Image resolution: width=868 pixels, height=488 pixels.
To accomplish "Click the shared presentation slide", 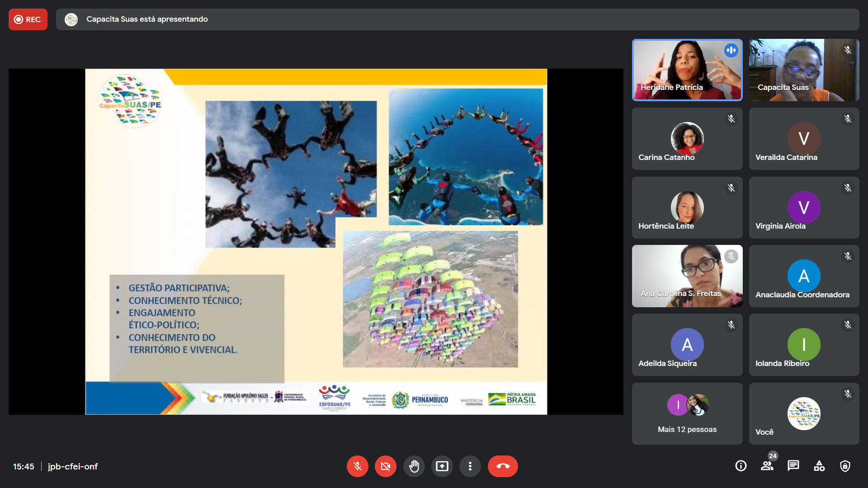I will pos(316,242).
